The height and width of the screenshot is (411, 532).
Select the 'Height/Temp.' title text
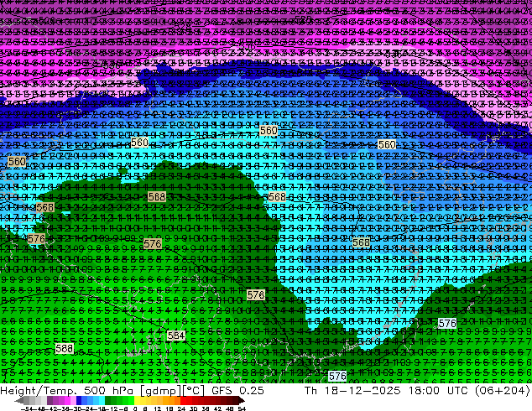37,391
